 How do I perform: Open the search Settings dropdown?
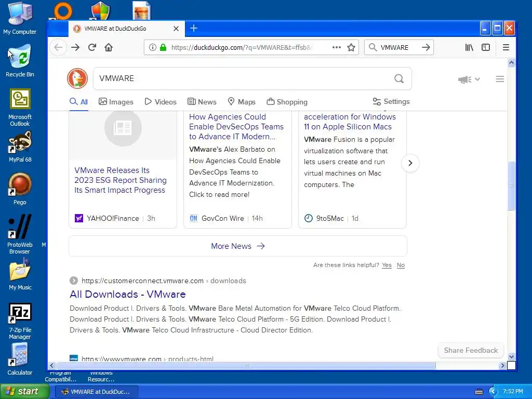click(391, 101)
